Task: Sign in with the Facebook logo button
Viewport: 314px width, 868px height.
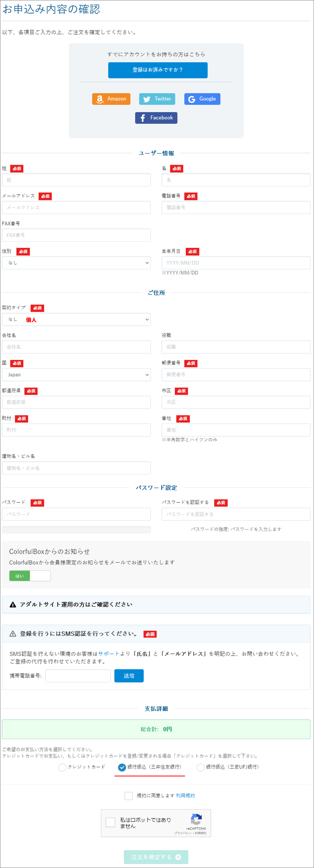Action: pyautogui.click(x=156, y=118)
